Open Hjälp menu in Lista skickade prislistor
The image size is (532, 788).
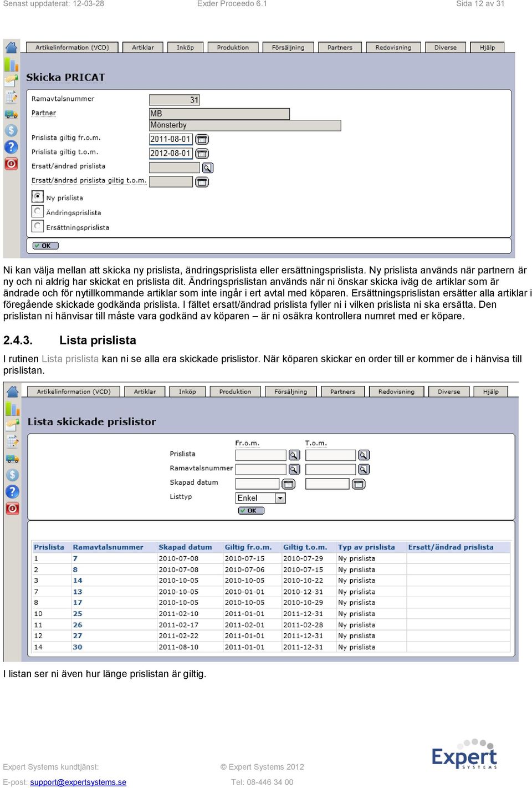pyautogui.click(x=490, y=392)
